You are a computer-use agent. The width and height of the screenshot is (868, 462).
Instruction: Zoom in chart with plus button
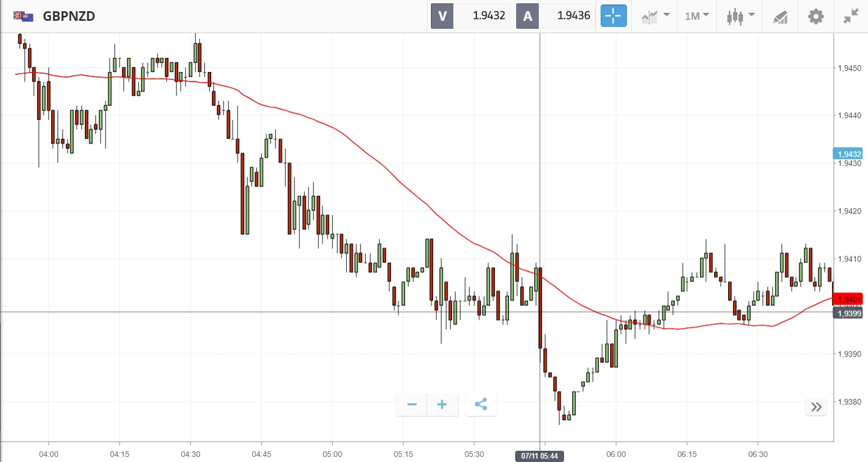(442, 404)
